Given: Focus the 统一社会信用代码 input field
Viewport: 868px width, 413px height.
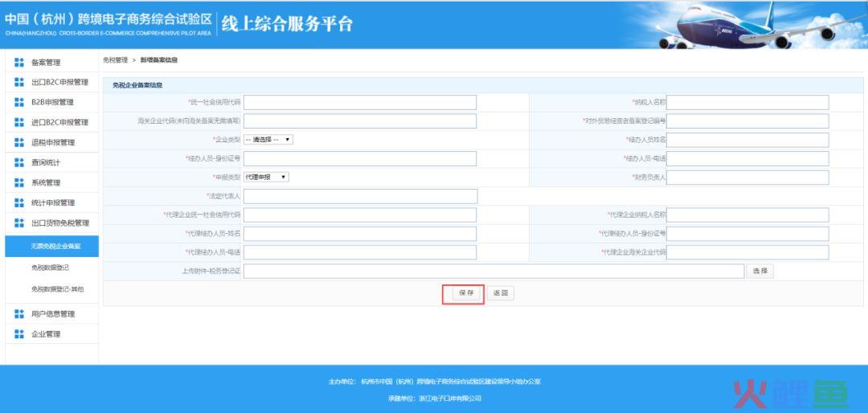Looking at the screenshot, I should [360, 102].
